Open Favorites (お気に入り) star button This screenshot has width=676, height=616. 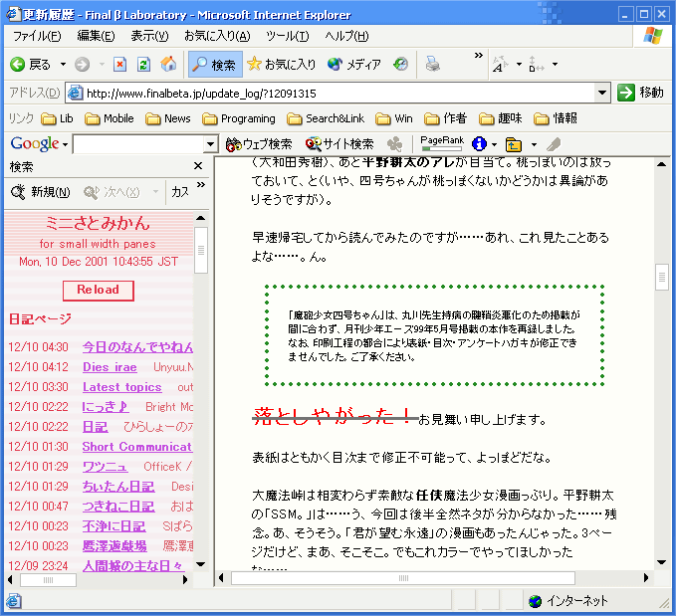coord(281,65)
